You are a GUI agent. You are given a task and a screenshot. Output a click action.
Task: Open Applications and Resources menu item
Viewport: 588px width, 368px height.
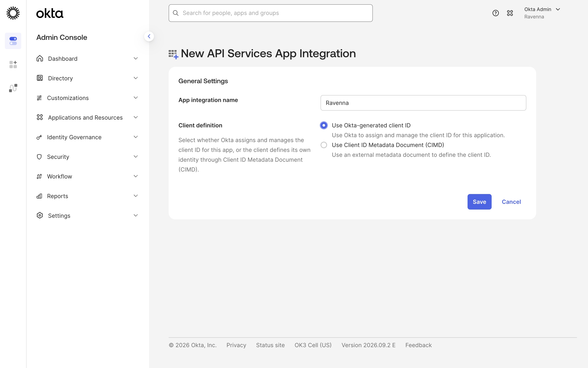(x=87, y=118)
